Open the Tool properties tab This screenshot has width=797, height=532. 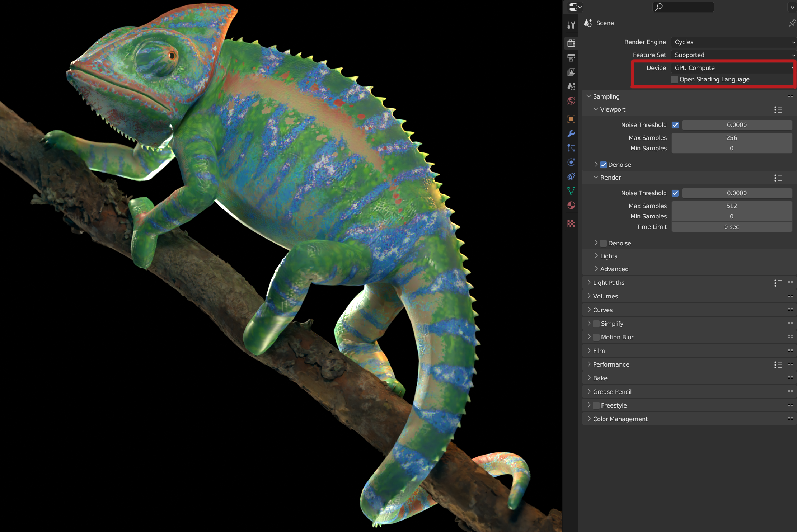tap(571, 25)
